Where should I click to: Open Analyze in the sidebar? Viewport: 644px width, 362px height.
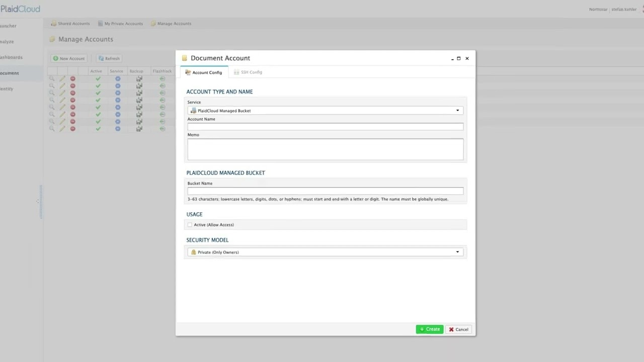coord(7,42)
